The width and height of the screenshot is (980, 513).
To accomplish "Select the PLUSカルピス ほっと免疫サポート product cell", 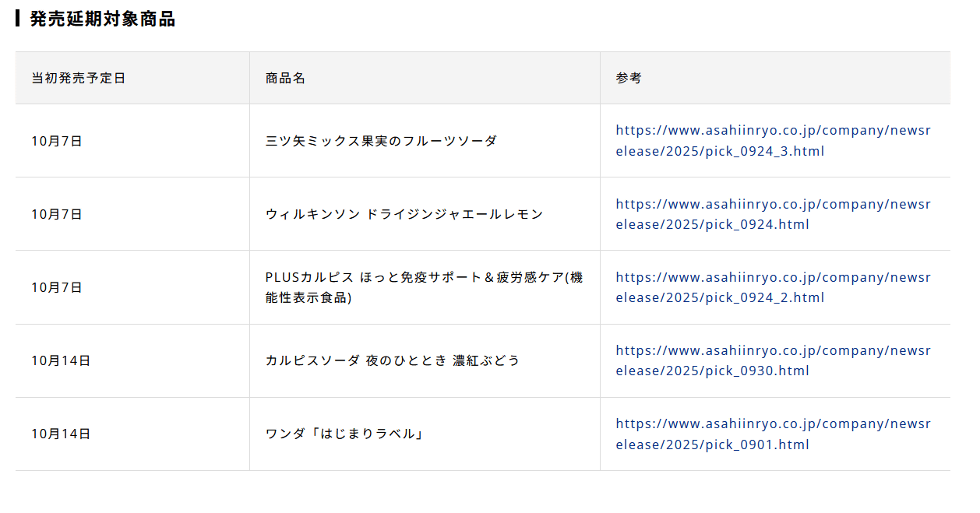I will [x=424, y=287].
